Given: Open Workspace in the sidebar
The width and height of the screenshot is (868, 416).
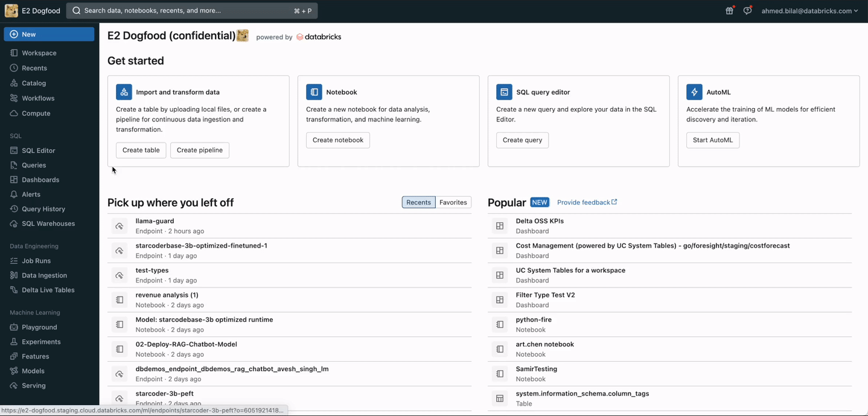Looking at the screenshot, I should [x=39, y=53].
